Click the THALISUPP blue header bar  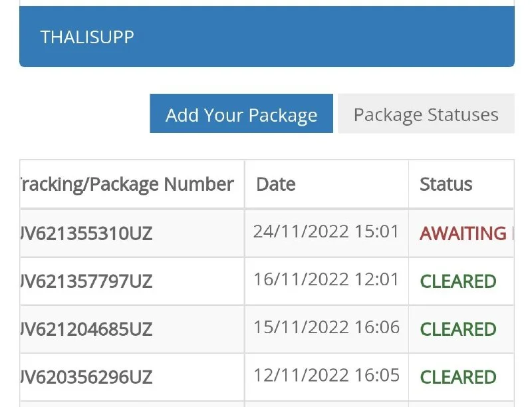[332, 37]
